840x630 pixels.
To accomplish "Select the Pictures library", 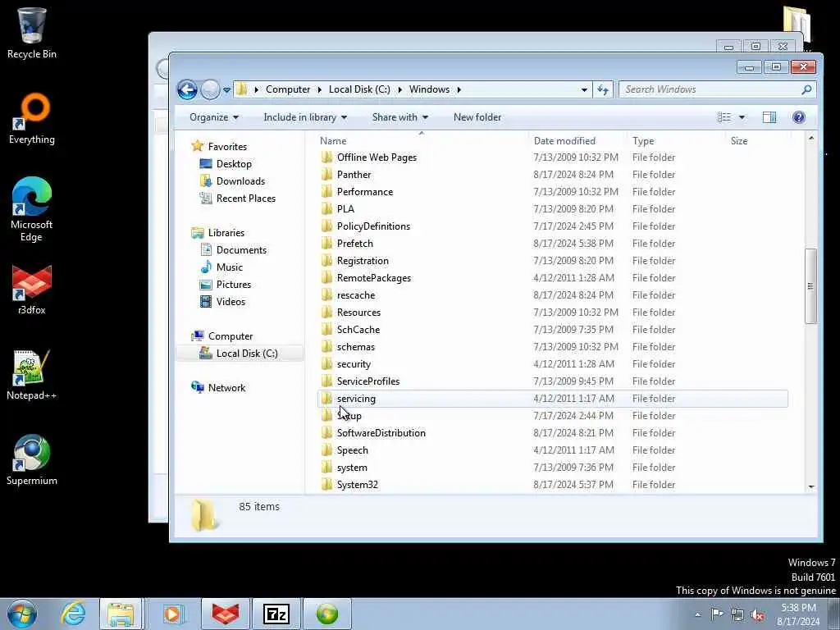I will coord(234,285).
